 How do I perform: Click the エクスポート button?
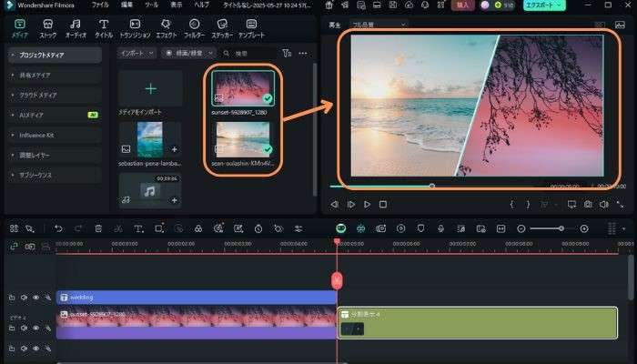544,5
